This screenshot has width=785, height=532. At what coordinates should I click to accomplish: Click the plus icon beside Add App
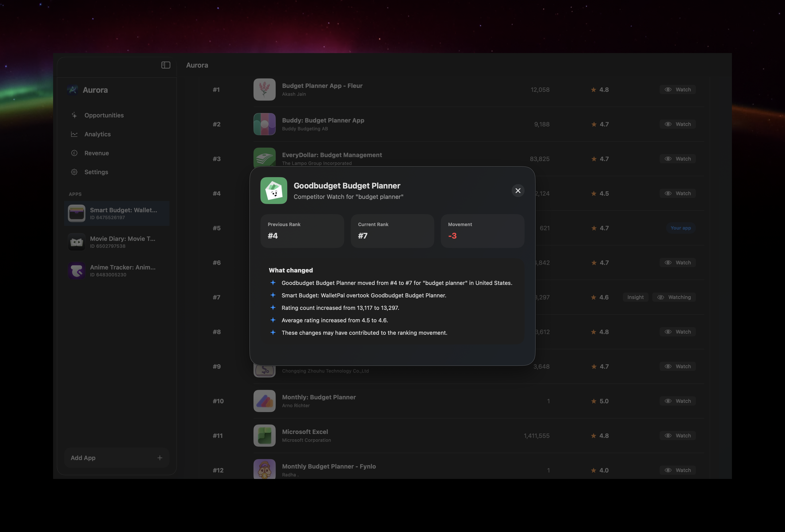pyautogui.click(x=160, y=458)
